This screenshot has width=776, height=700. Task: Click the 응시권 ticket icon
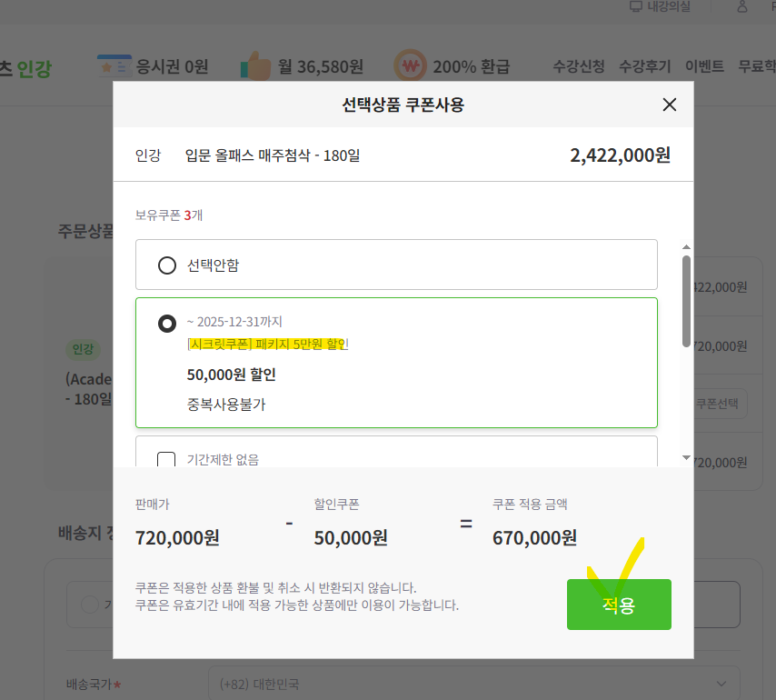pos(115,66)
